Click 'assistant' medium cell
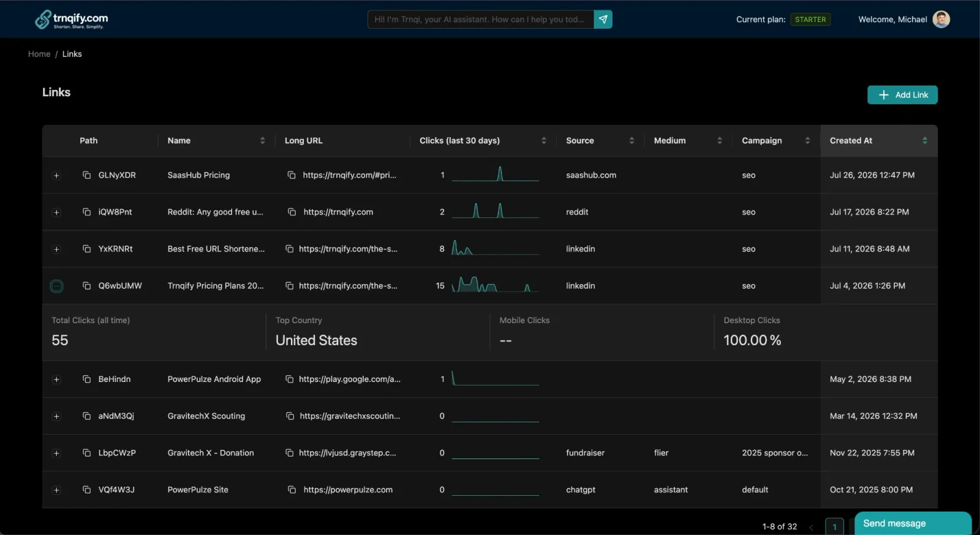The height and width of the screenshot is (535, 980). [x=671, y=490]
